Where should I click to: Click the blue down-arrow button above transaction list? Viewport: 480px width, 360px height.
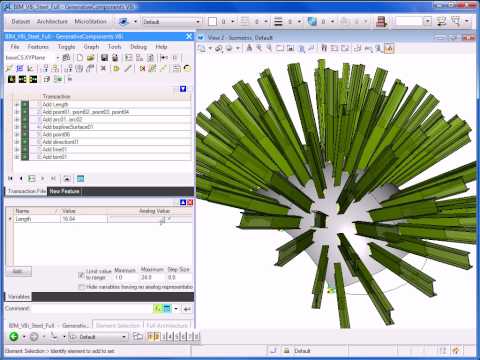tap(183, 89)
